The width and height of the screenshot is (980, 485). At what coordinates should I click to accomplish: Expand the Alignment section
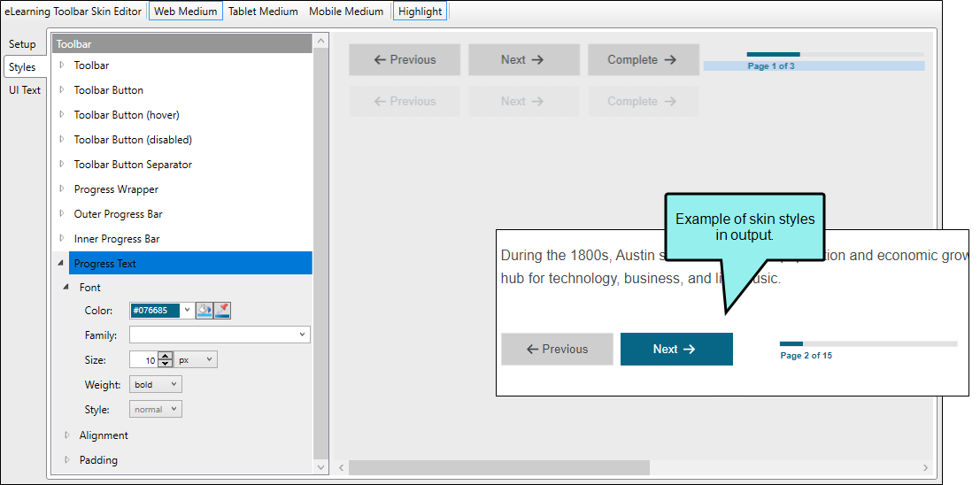(x=67, y=435)
